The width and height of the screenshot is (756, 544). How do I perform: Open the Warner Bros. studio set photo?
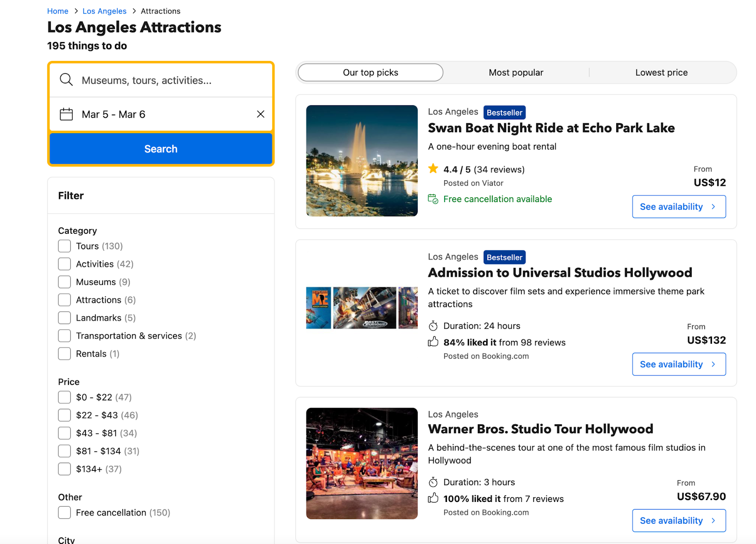coord(362,463)
